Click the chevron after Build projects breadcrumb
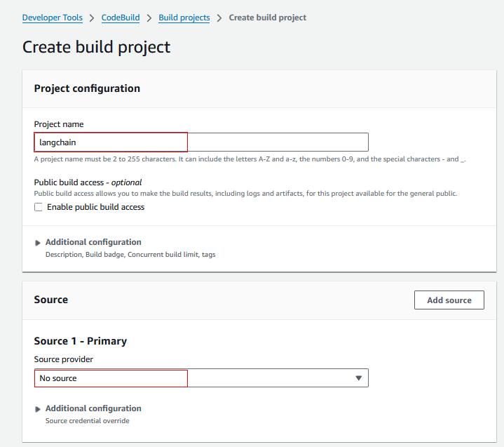 pos(219,18)
